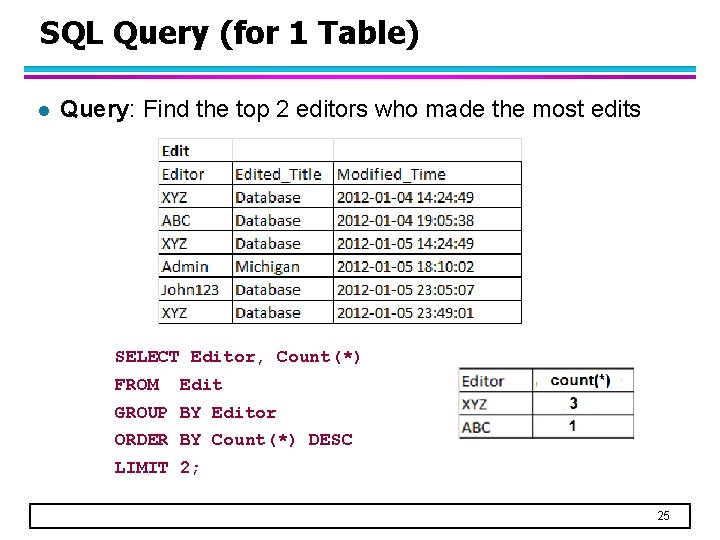720x540 pixels.
Task: Click the count value '1' in the result table
Action: (573, 426)
